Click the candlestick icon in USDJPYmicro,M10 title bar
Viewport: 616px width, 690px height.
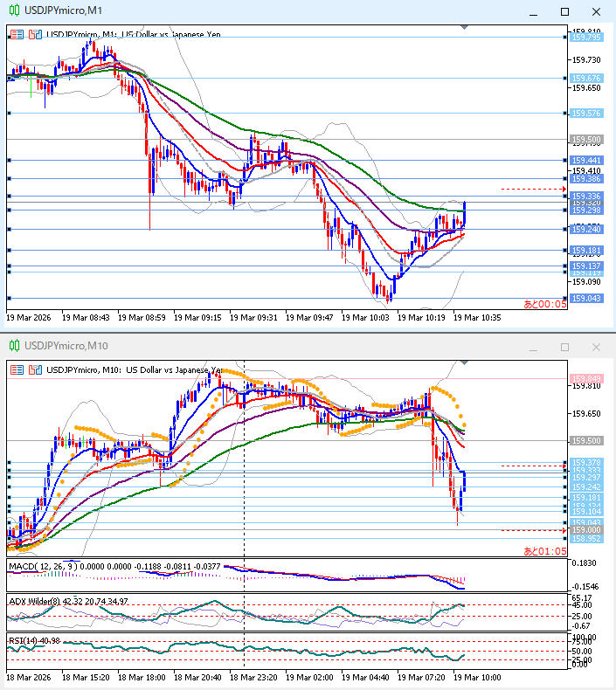point(12,347)
